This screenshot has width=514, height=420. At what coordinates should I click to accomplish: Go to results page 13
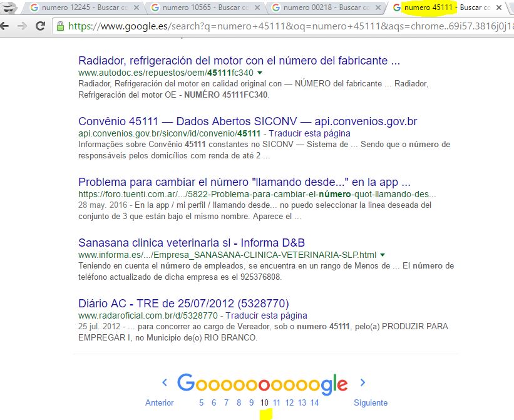click(x=302, y=402)
